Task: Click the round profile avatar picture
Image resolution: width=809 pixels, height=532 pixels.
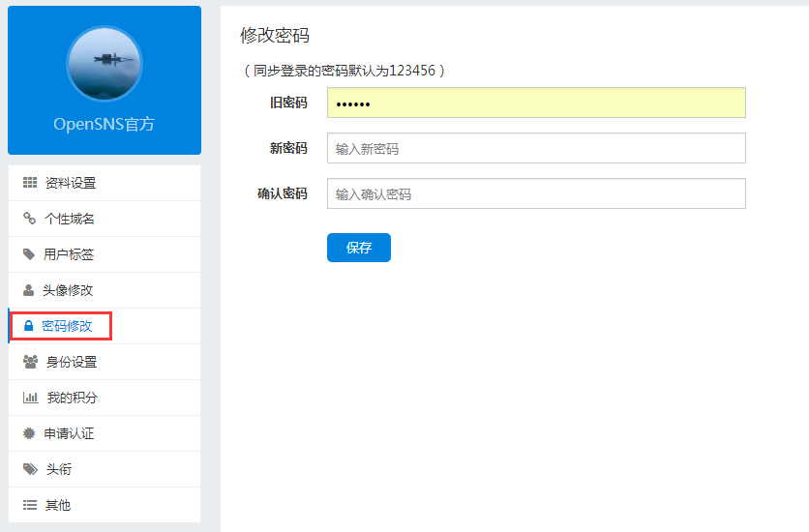Action: click(105, 64)
